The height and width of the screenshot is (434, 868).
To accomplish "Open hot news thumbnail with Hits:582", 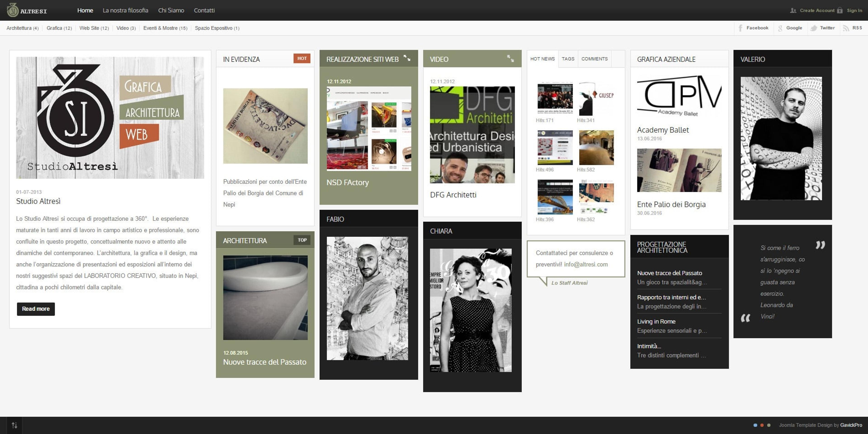I will coord(596,147).
